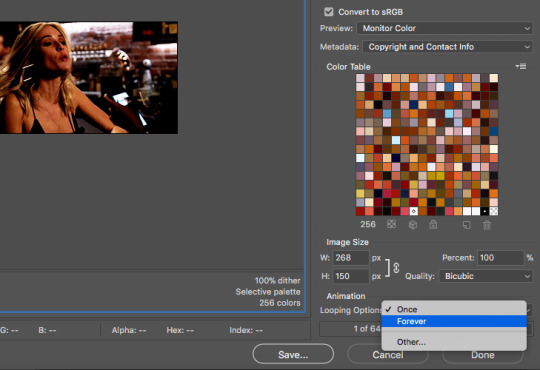
Task: Click the Done button
Action: (483, 355)
